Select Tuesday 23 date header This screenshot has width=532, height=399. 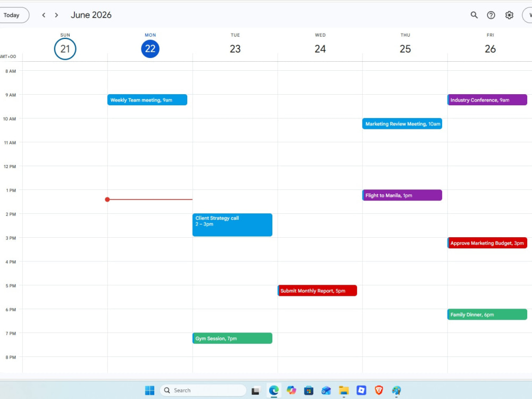tap(235, 49)
